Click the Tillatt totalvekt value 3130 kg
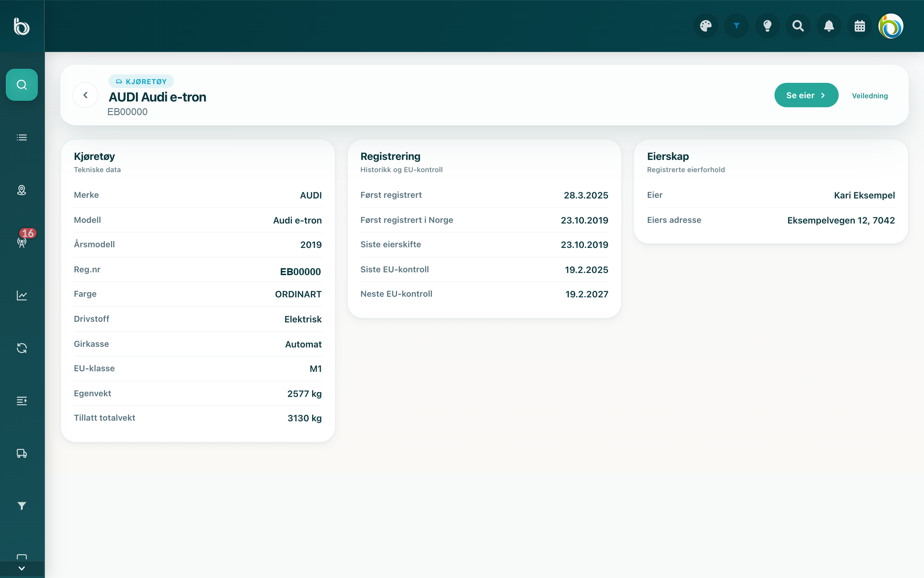The width and height of the screenshot is (924, 578). pos(304,418)
